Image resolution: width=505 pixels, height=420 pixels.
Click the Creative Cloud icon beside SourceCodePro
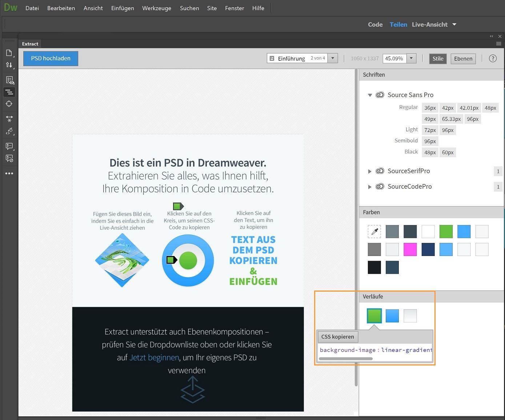click(380, 187)
